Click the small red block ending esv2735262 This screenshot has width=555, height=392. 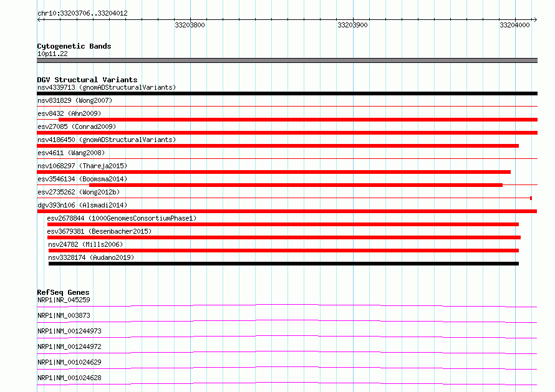click(531, 198)
